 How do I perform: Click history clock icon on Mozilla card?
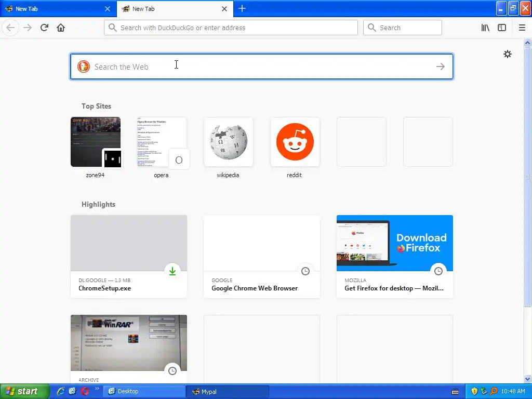(438, 271)
